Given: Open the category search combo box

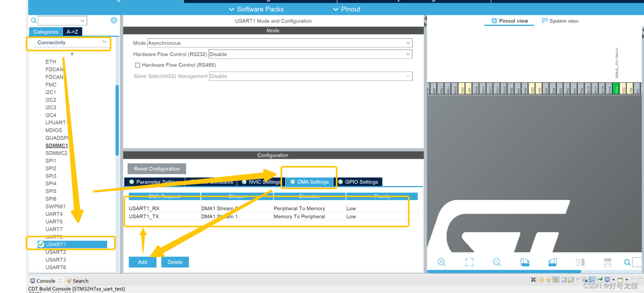Looking at the screenshot, I should point(63,20).
